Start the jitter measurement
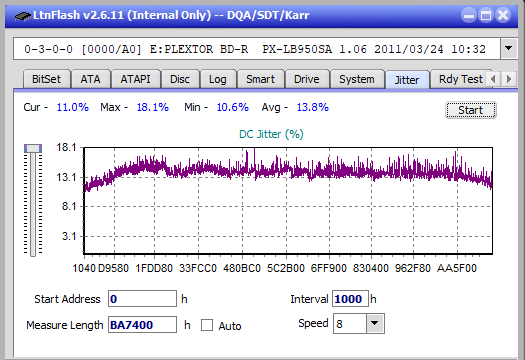 tap(471, 110)
